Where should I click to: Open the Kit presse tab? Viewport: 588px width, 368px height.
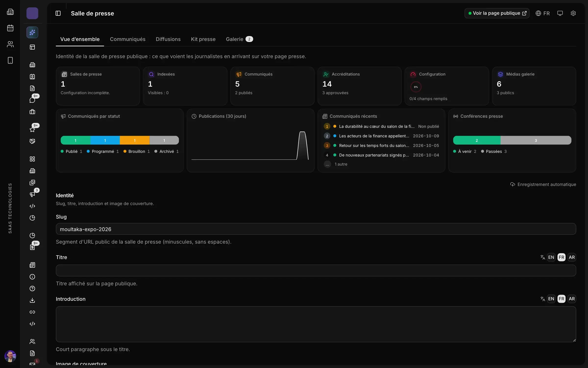[x=203, y=39]
